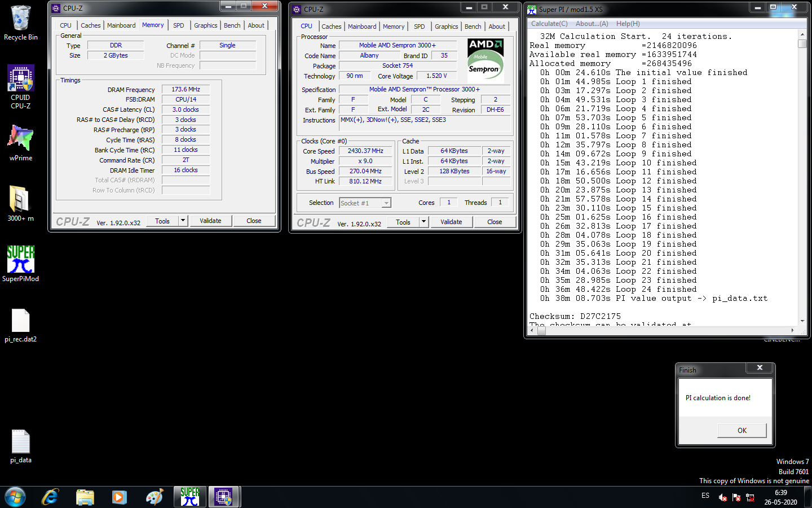The height and width of the screenshot is (508, 812).
Task: Open Mainboard tab in CPU window
Action: coord(362,27)
